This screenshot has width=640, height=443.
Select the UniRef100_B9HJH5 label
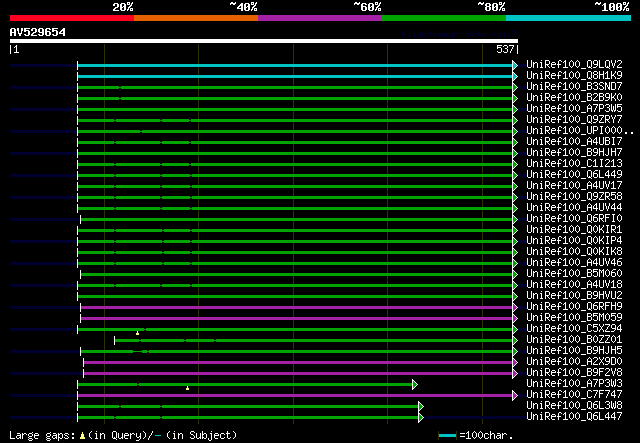[x=574, y=351]
